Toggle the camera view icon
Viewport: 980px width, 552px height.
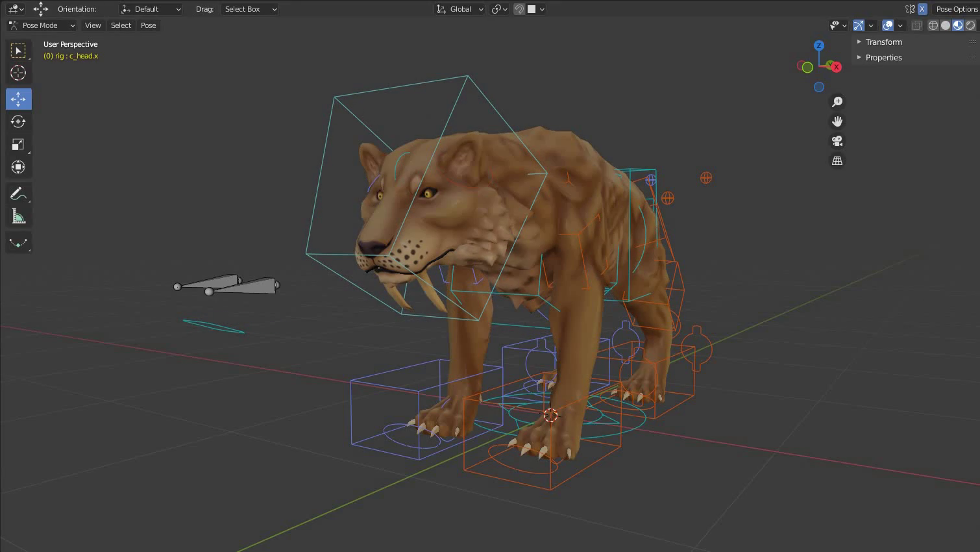coord(837,141)
